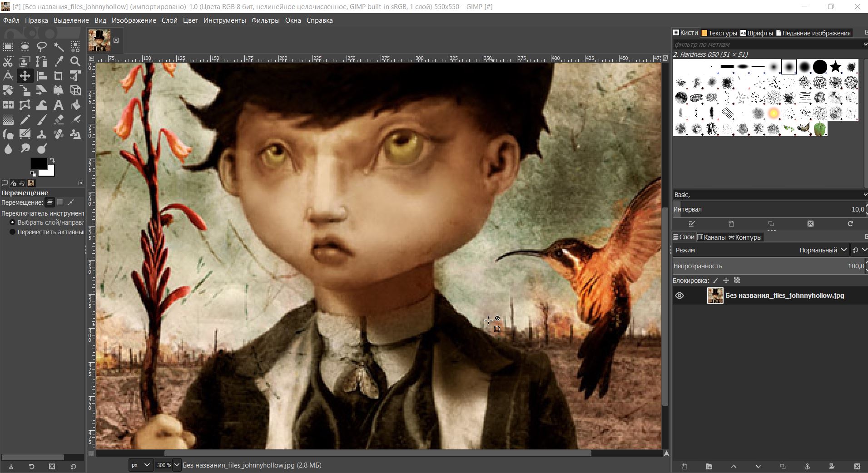The height and width of the screenshot is (473, 868).
Task: Activate the Paths tool
Action: click(x=42, y=61)
